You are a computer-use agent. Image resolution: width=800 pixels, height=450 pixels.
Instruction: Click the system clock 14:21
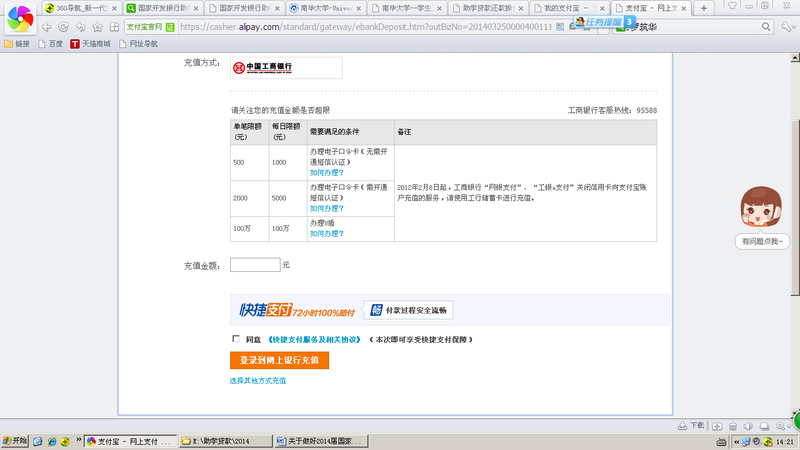pyautogui.click(x=784, y=442)
